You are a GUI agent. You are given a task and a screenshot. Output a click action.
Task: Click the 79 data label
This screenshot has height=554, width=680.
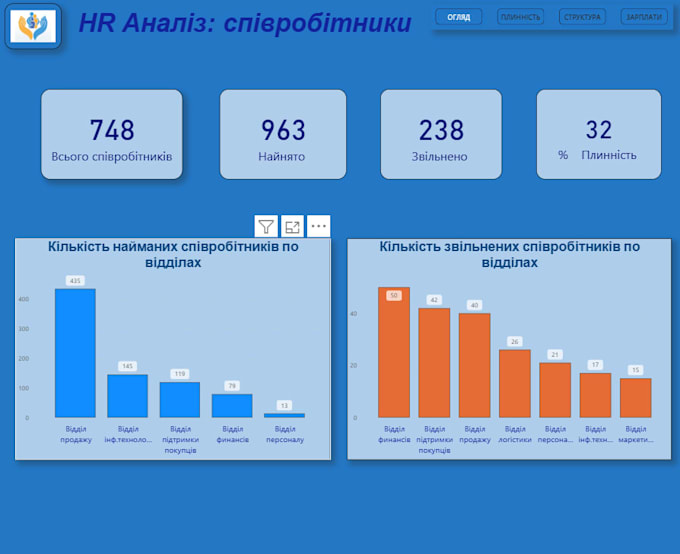(232, 386)
